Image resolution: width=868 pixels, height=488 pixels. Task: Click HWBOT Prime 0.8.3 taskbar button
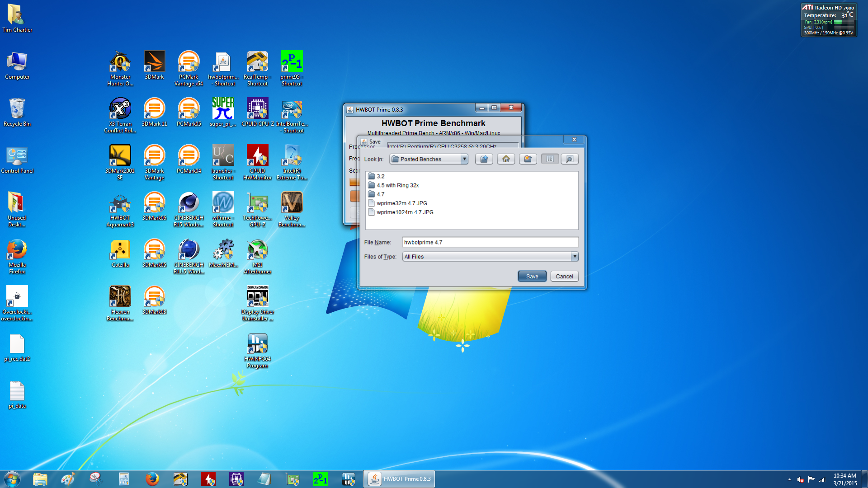tap(399, 479)
